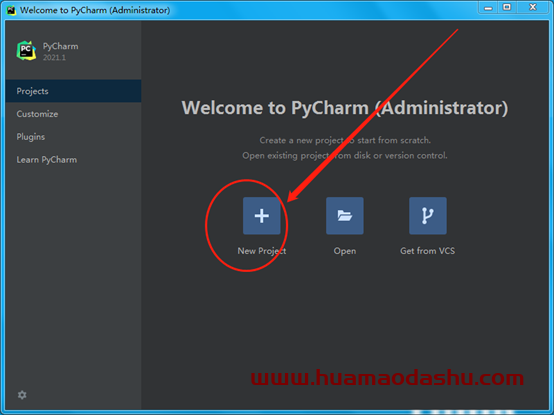Close the Welcome to PyCharm window
The height and width of the screenshot is (415, 554).
click(x=533, y=7)
